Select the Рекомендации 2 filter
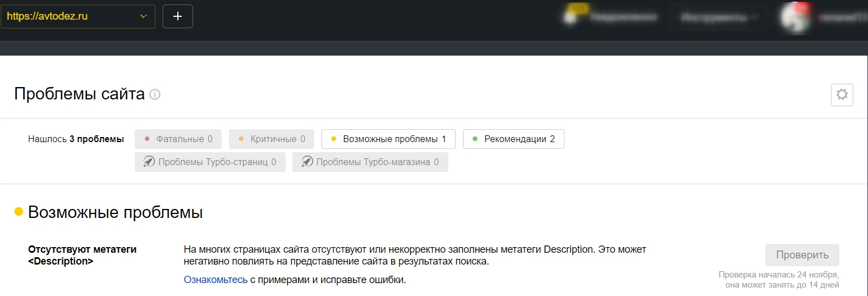Viewport: 868px width, 296px height. [x=513, y=139]
